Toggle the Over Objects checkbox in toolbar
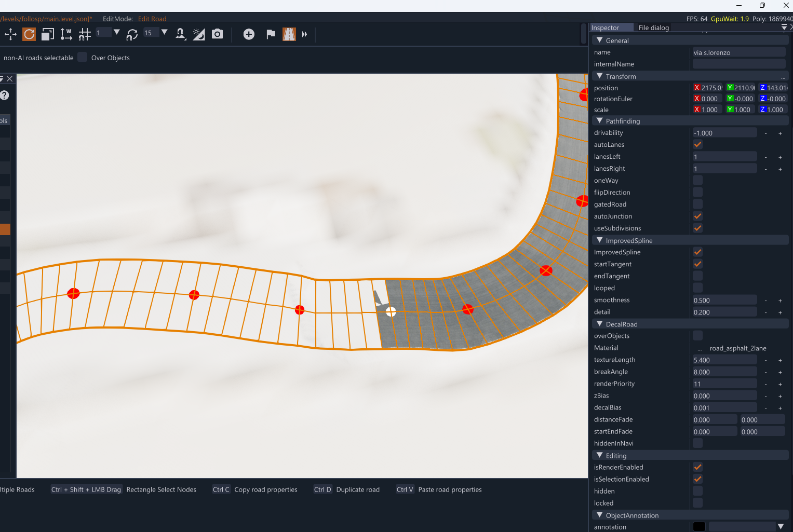The height and width of the screenshot is (532, 793). [x=83, y=58]
